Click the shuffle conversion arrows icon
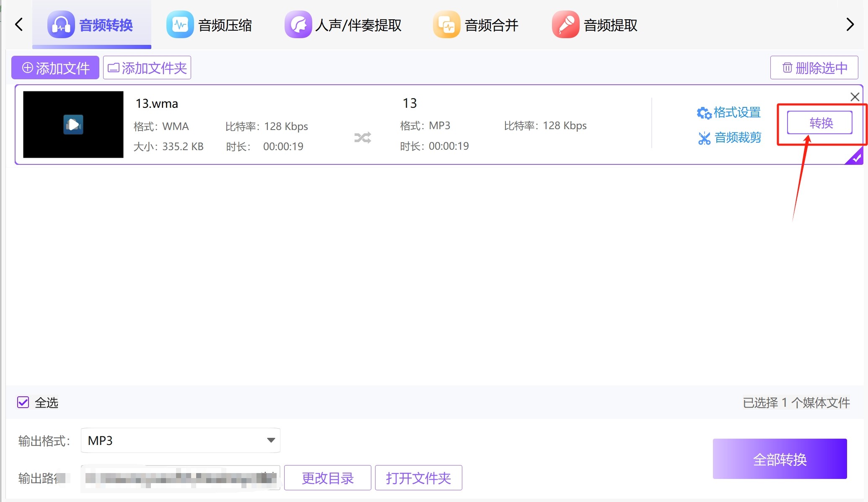The width and height of the screenshot is (868, 502). [363, 138]
